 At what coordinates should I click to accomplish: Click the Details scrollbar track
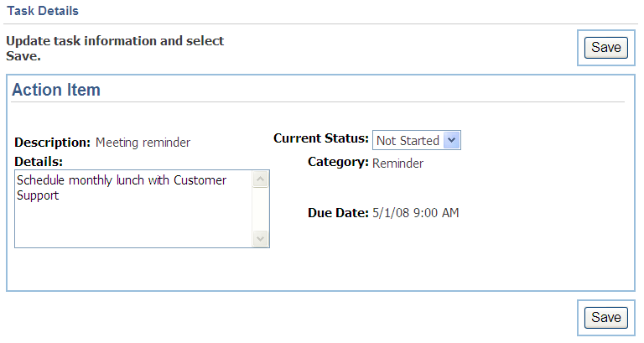(x=261, y=209)
